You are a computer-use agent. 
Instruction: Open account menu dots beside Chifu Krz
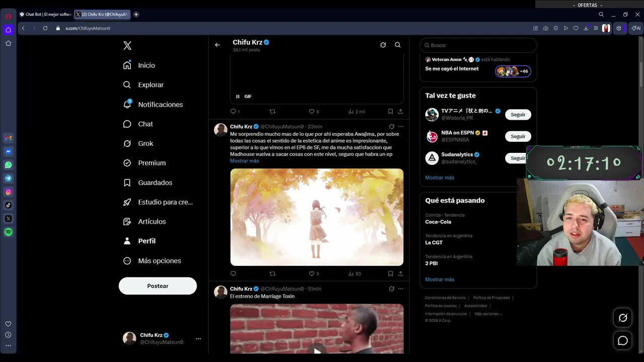click(198, 339)
